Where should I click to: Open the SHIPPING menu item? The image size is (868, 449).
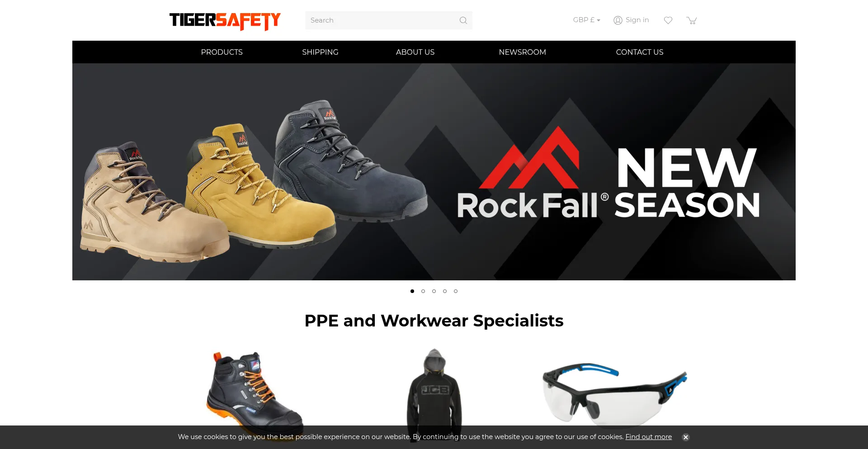pos(320,52)
